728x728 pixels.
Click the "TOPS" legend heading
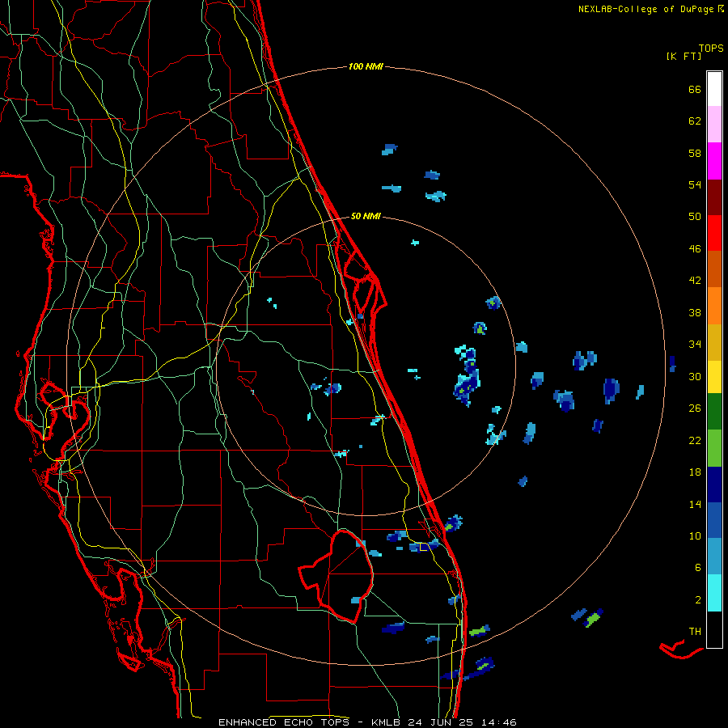[711, 48]
